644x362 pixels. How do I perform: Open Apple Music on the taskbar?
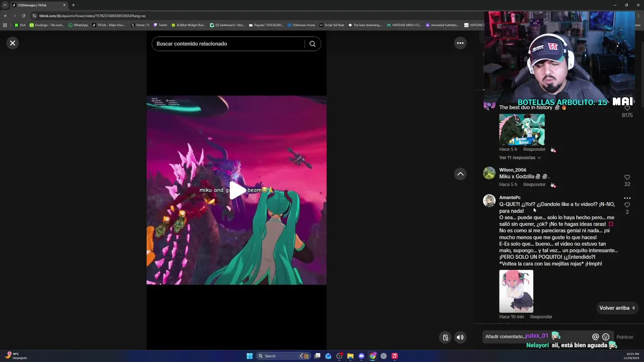pos(394,356)
